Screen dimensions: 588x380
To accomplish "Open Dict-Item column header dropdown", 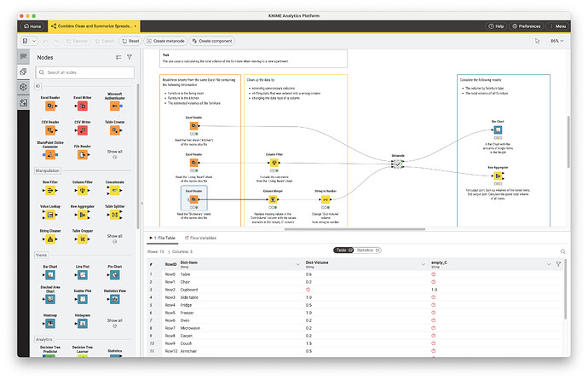I will point(297,265).
